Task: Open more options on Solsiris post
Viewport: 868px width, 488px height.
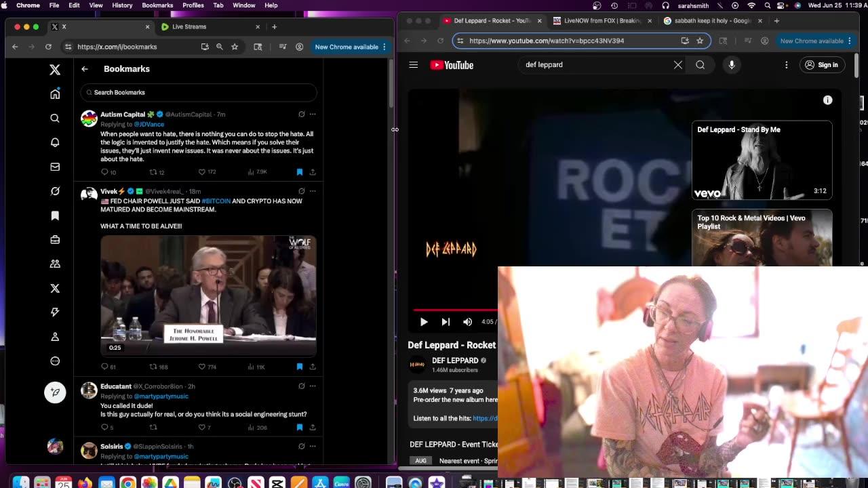Action: pyautogui.click(x=313, y=447)
